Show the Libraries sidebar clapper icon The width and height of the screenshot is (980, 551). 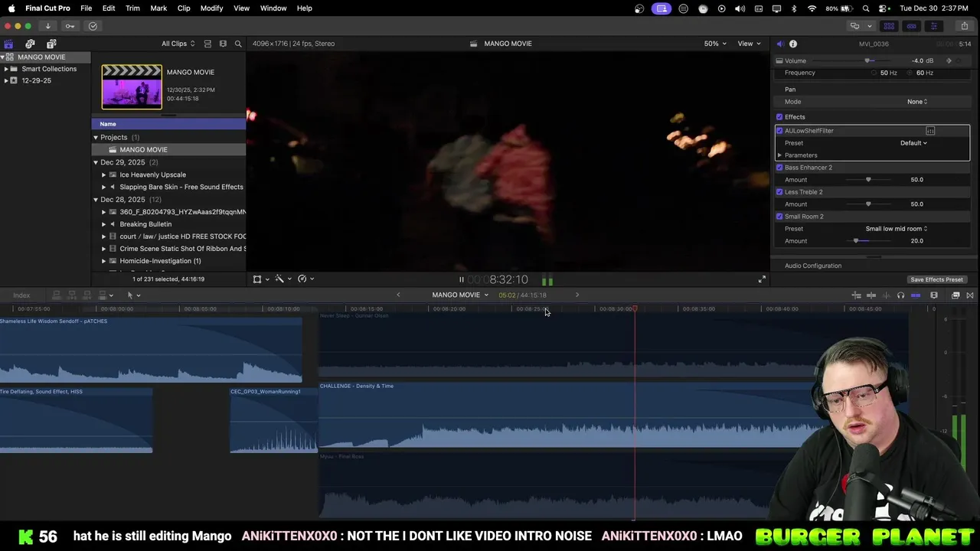8,44
